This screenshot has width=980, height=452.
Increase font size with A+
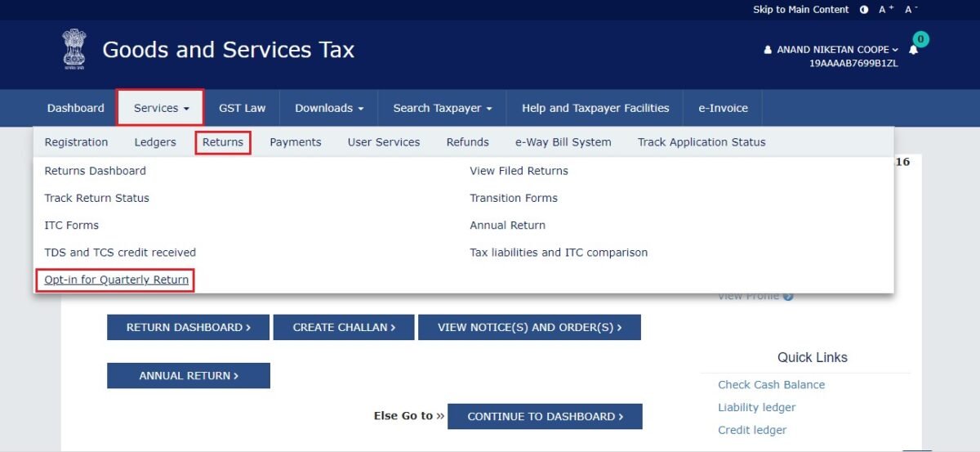[886, 10]
